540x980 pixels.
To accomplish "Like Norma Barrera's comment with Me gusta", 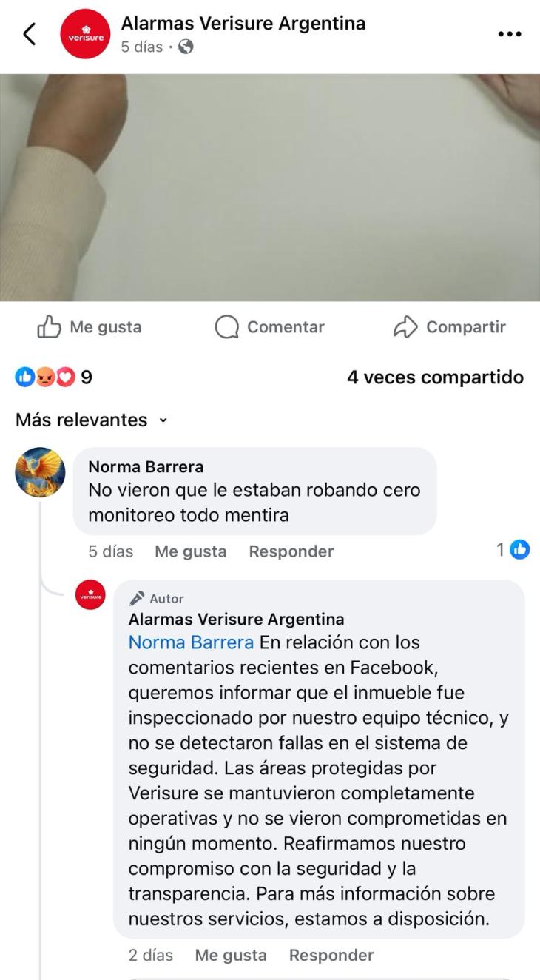I will [191, 551].
